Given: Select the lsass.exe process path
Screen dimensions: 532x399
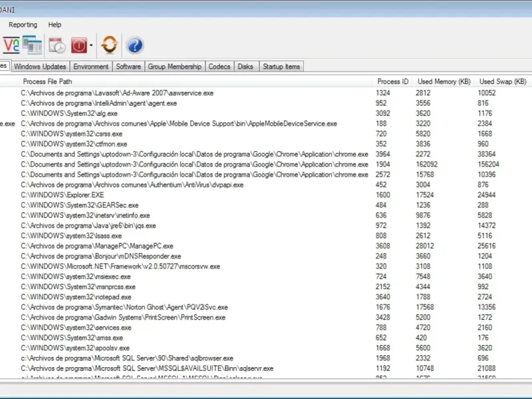Looking at the screenshot, I should (71, 236).
